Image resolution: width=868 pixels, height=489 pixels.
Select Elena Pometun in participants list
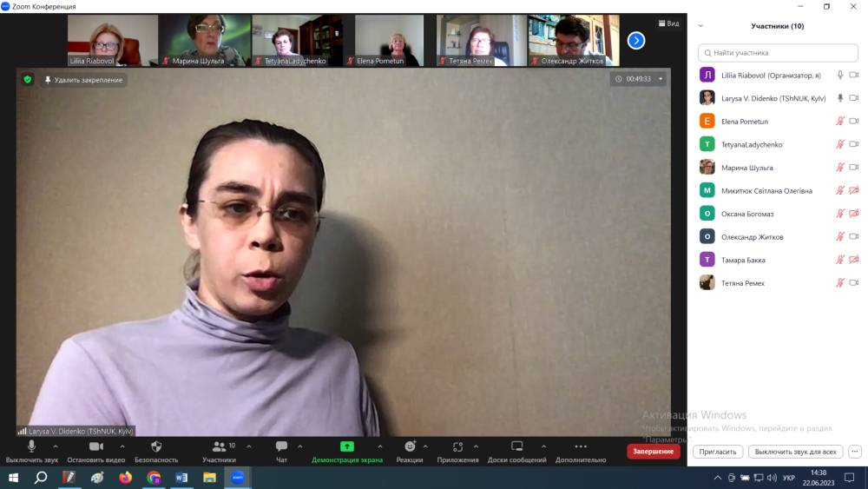(745, 122)
